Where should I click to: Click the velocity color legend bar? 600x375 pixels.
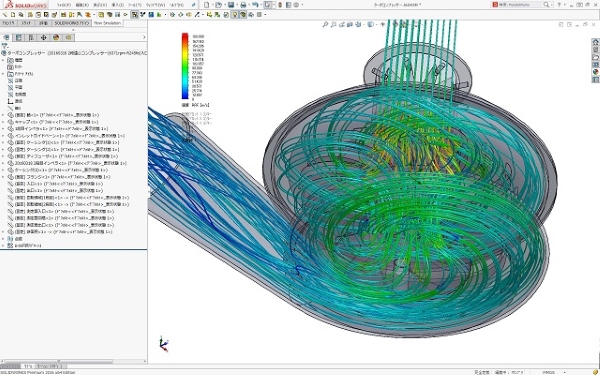tap(185, 66)
